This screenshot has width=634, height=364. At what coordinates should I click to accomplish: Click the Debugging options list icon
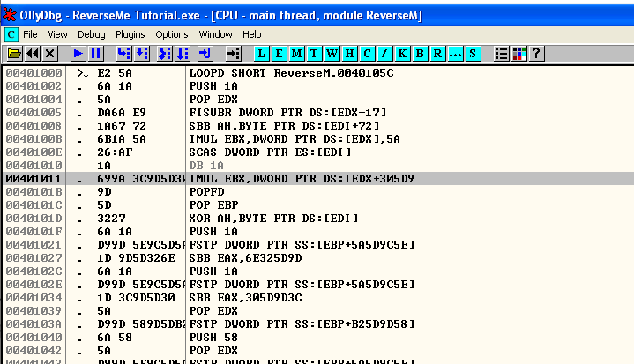pos(502,54)
